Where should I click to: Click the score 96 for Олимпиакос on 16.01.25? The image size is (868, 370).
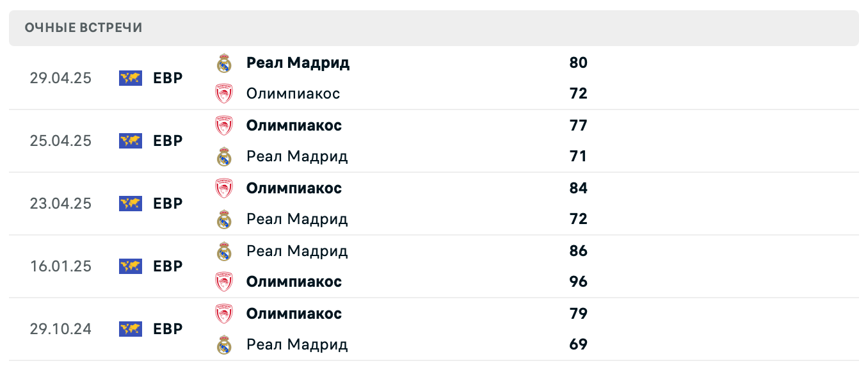tap(579, 282)
